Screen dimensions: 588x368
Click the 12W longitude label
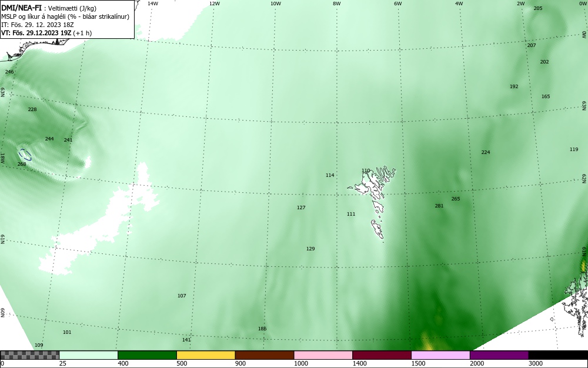215,4
